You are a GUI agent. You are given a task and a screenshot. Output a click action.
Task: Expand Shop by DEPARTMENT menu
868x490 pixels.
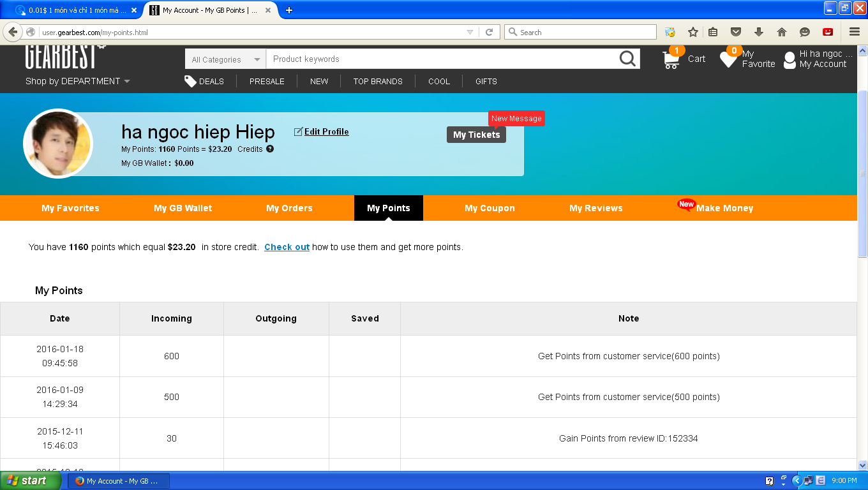78,81
